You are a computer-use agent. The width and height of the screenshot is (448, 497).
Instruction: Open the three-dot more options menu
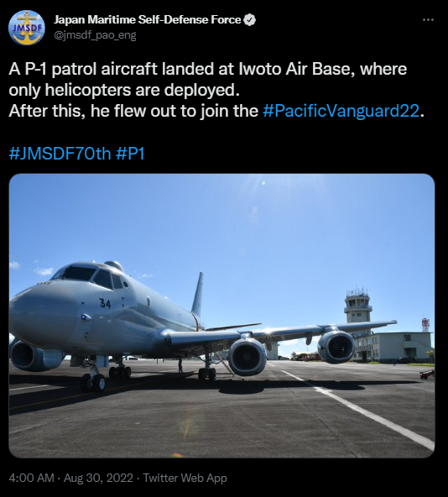428,20
